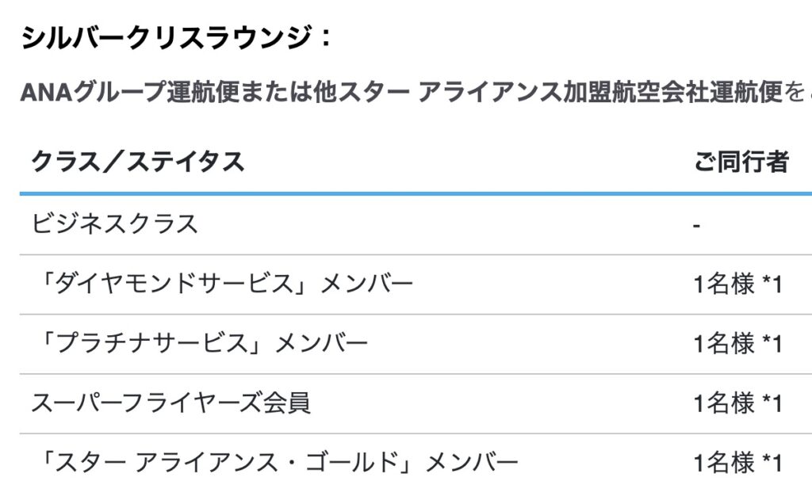
Task: Click 1名様 in the ダイヤモンドサービス row
Action: coord(724,284)
